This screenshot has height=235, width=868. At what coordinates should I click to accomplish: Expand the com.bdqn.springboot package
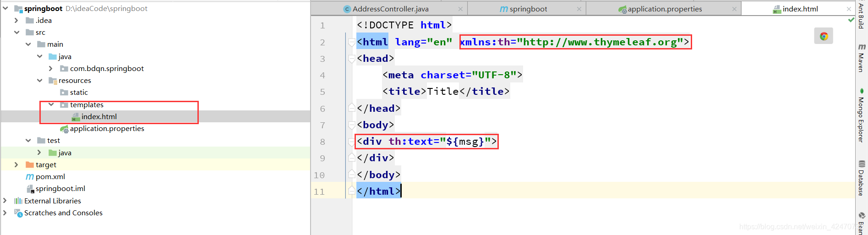(x=51, y=68)
